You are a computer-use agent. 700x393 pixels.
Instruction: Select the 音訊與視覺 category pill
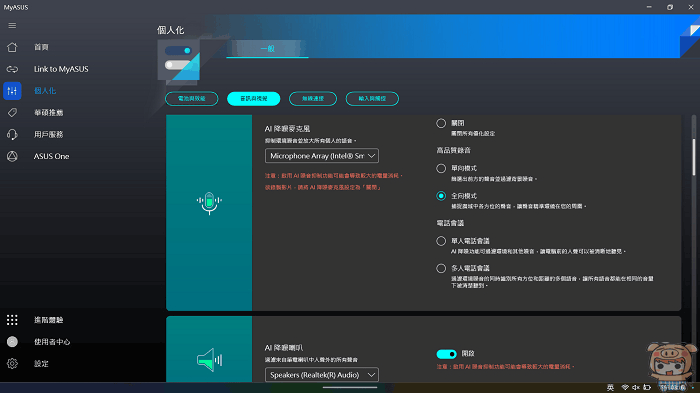point(254,99)
